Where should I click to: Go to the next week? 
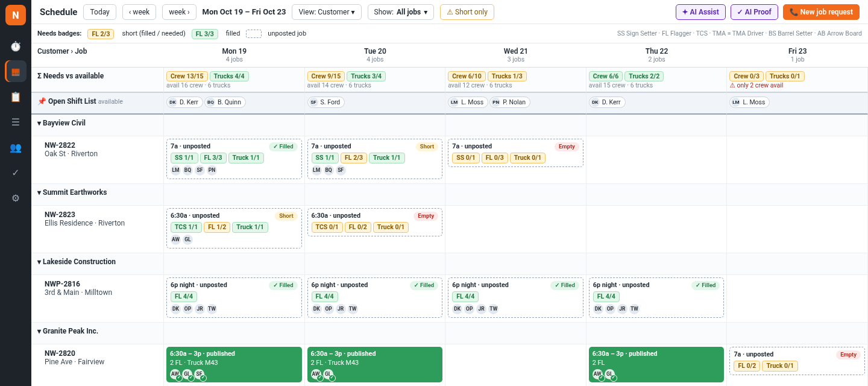point(179,12)
